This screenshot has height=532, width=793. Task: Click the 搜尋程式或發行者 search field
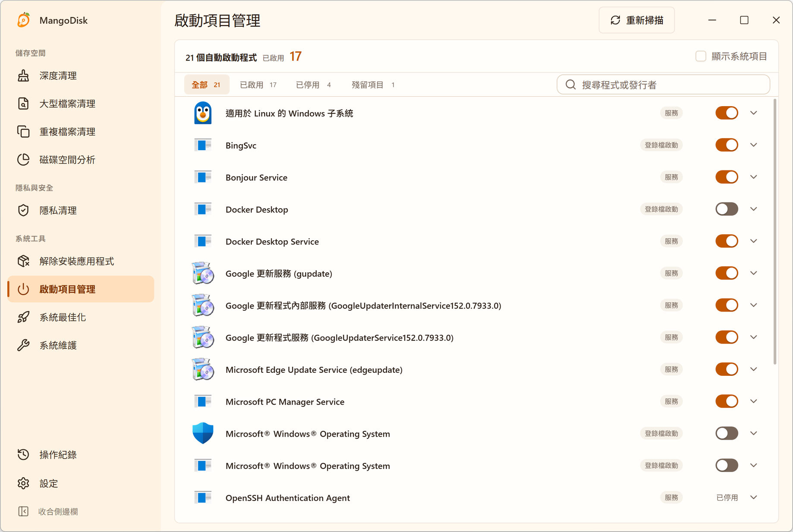(x=664, y=85)
